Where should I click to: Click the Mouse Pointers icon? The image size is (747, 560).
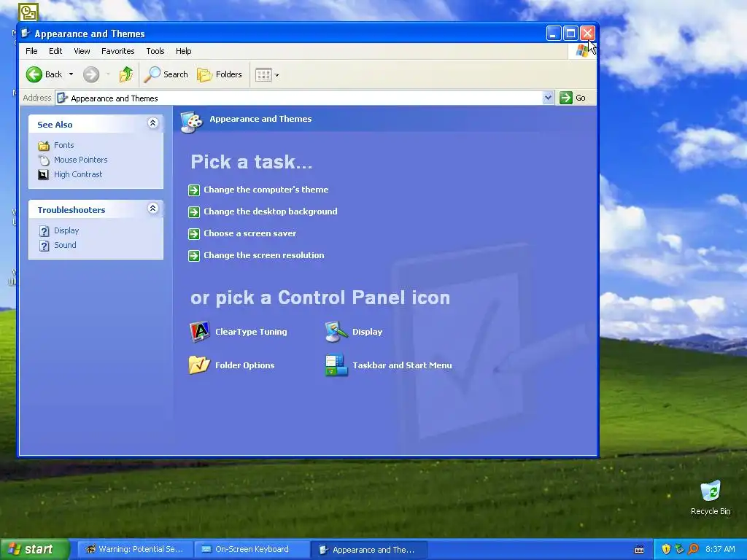pyautogui.click(x=43, y=160)
